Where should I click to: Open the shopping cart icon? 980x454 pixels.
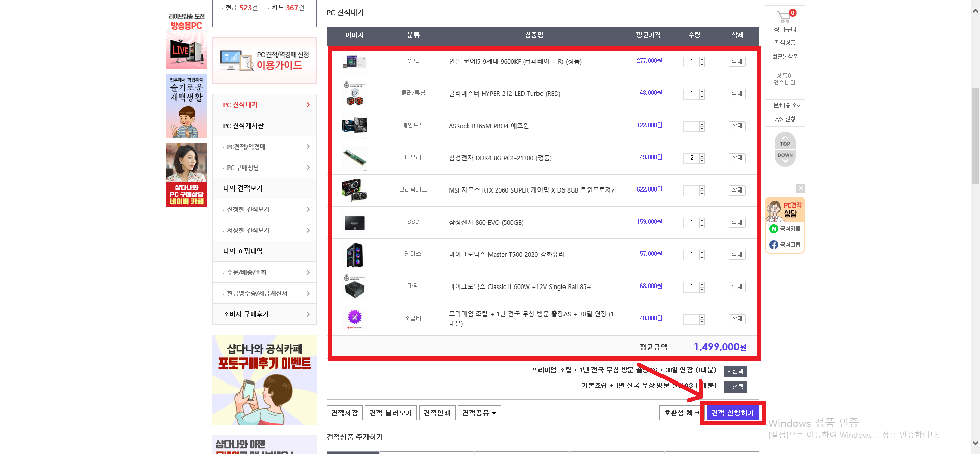tap(785, 17)
